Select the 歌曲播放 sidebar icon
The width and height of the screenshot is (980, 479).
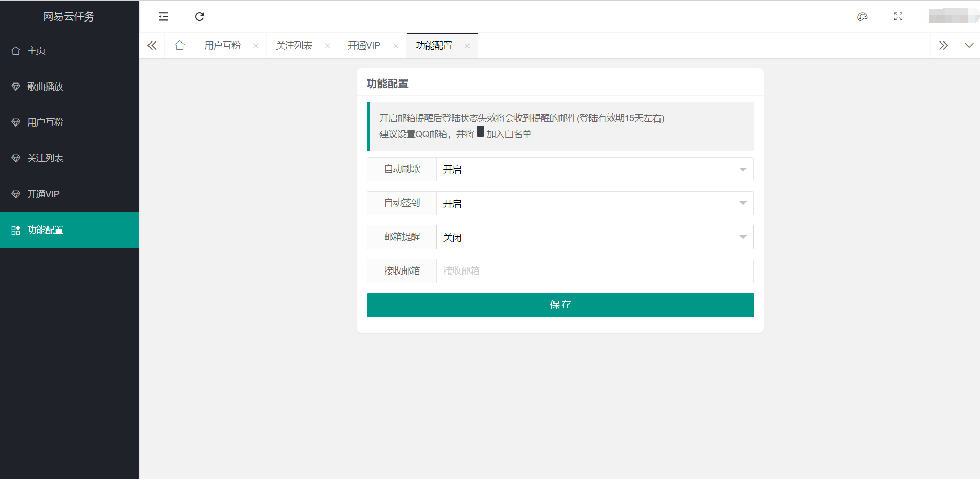coord(15,86)
